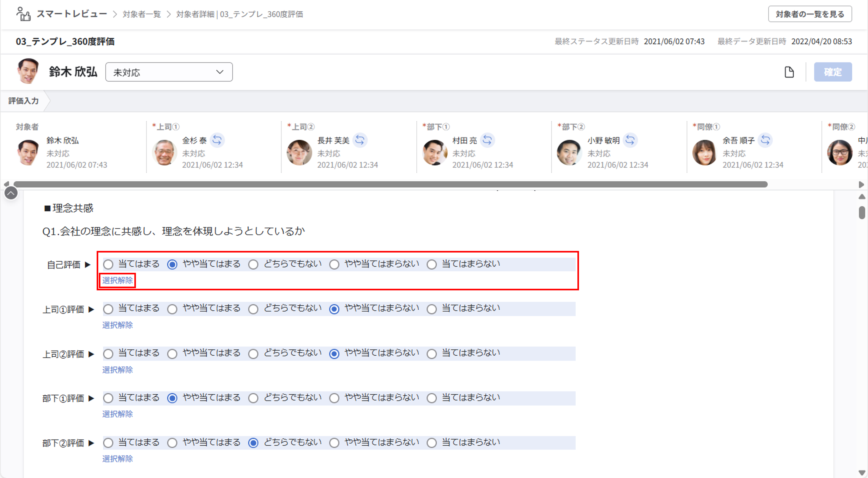Click the swap icon beside 村田 亮
This screenshot has width=868, height=478.
[487, 140]
